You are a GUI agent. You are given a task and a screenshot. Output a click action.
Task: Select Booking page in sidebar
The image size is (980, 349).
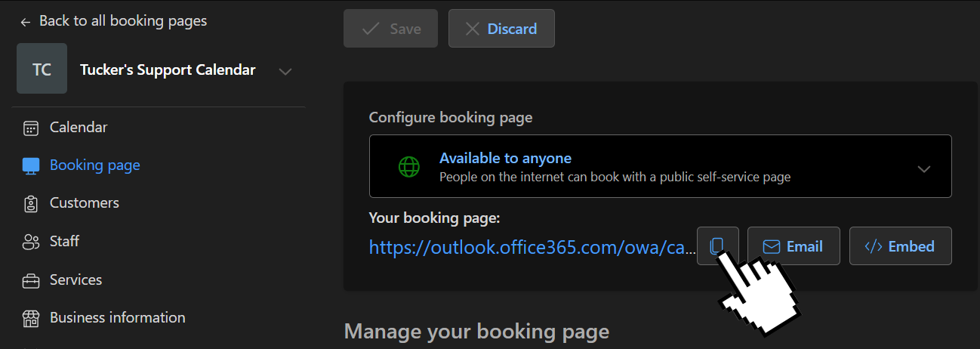pyautogui.click(x=95, y=165)
